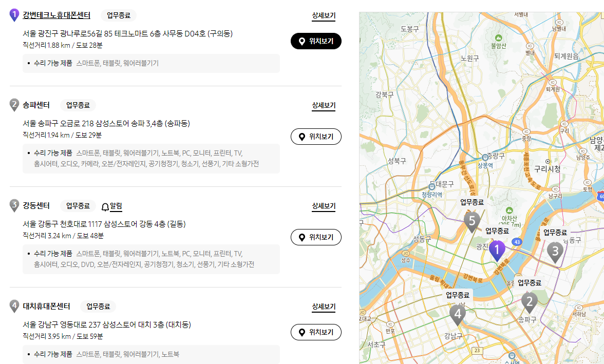Open 상세보기 for 송파센터
The width and height of the screenshot is (604, 364).
coord(324,106)
